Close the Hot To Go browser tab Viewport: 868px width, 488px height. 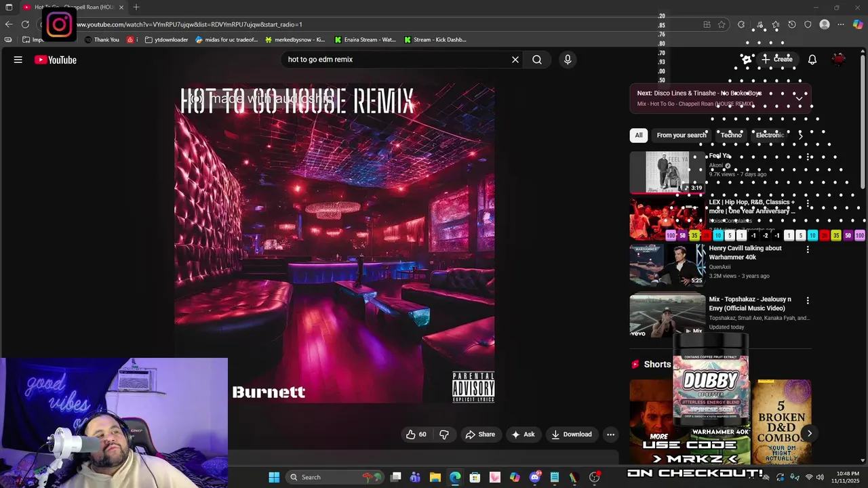pyautogui.click(x=121, y=7)
